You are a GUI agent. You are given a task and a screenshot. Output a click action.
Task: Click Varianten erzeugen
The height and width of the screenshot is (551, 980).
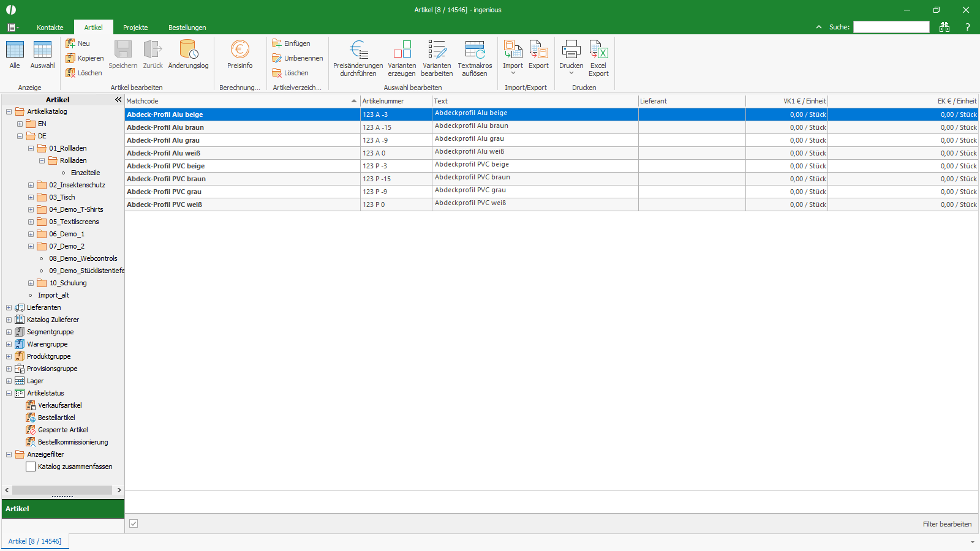point(402,59)
